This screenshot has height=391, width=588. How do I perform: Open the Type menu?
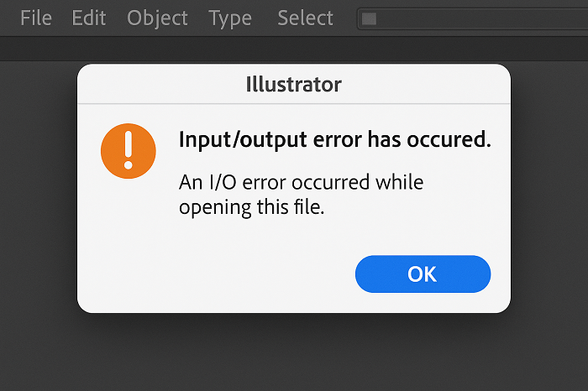230,18
